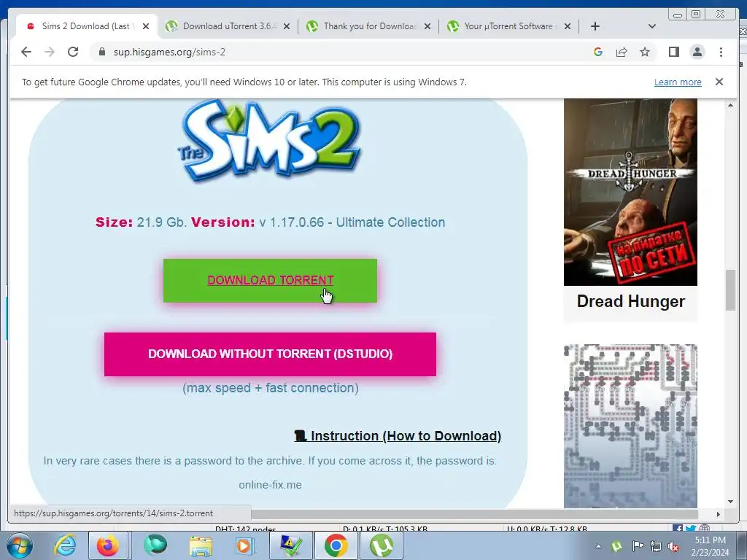Screen dimensions: 747x560
Task: Close the Thank you for Download tab
Action: 427,26
